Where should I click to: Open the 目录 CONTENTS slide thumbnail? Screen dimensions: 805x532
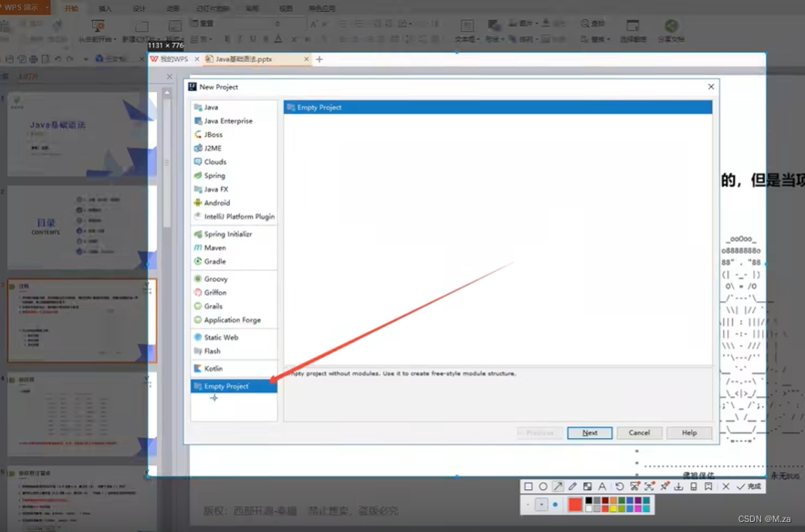(80, 227)
